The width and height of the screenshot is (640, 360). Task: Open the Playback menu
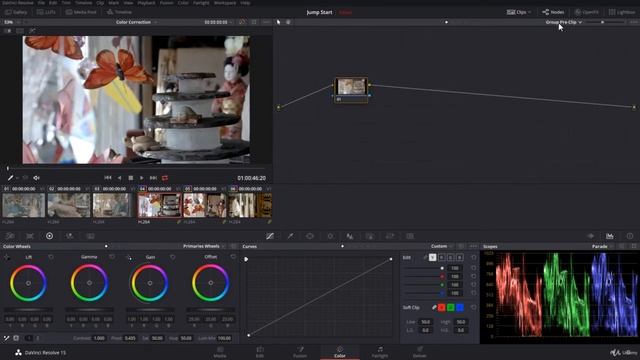click(x=146, y=2)
